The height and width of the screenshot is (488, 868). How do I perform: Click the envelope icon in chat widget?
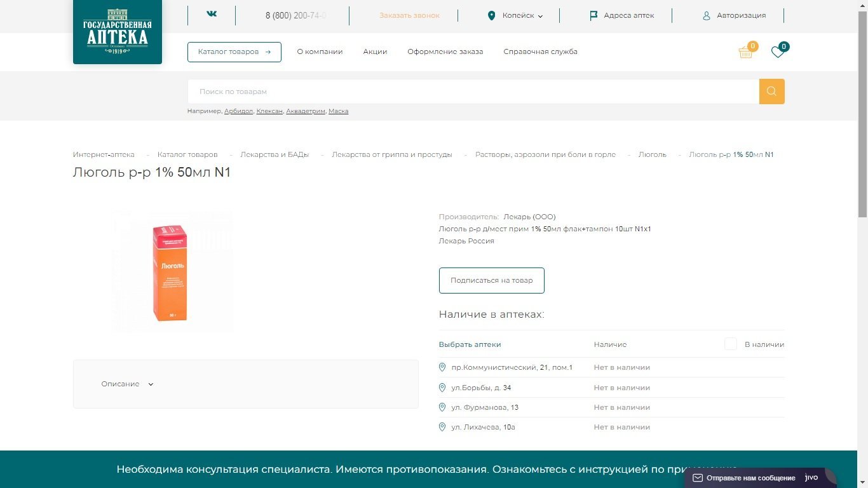pyautogui.click(x=698, y=478)
